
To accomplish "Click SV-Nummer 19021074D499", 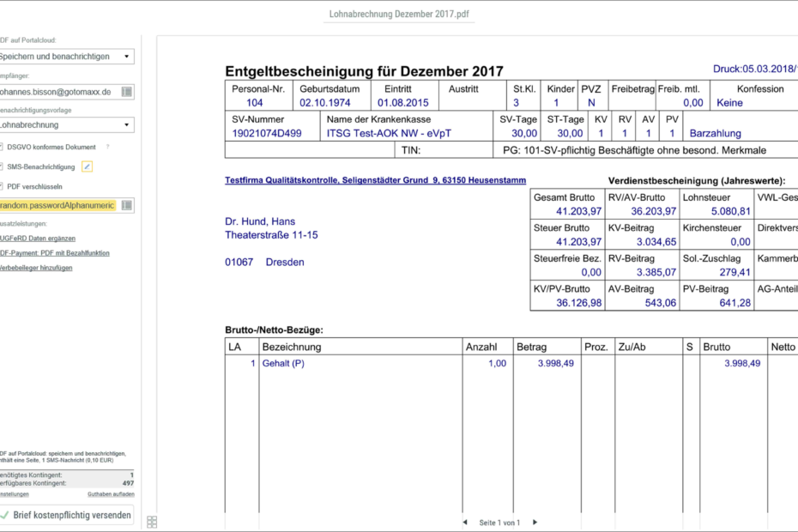I will [267, 133].
